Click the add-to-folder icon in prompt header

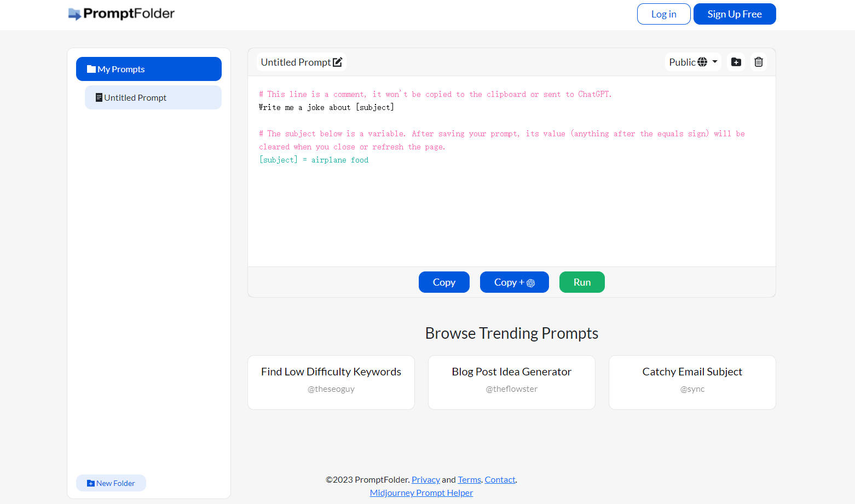736,62
